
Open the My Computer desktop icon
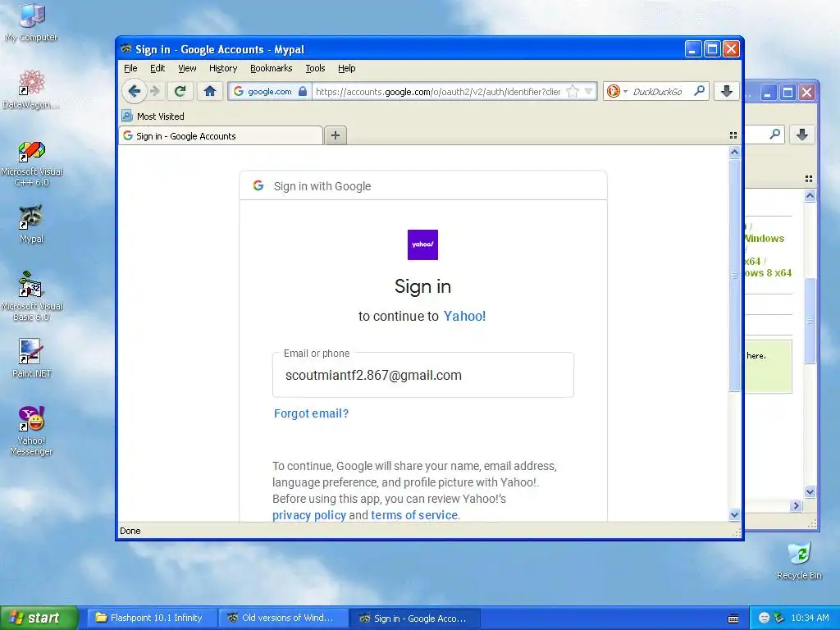[x=31, y=22]
